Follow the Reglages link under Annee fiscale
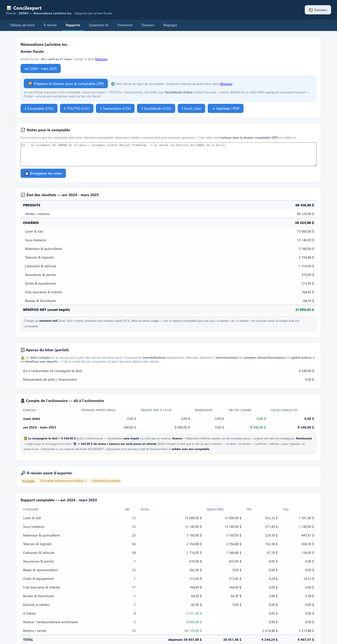This screenshot has height=644, width=337. tap(101, 59)
